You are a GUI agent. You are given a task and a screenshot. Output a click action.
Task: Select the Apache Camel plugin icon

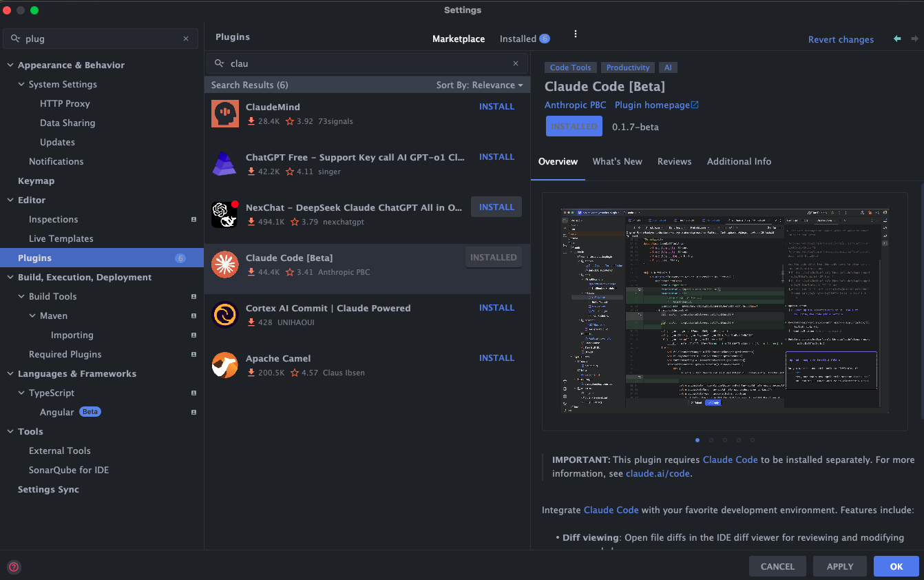pyautogui.click(x=224, y=365)
